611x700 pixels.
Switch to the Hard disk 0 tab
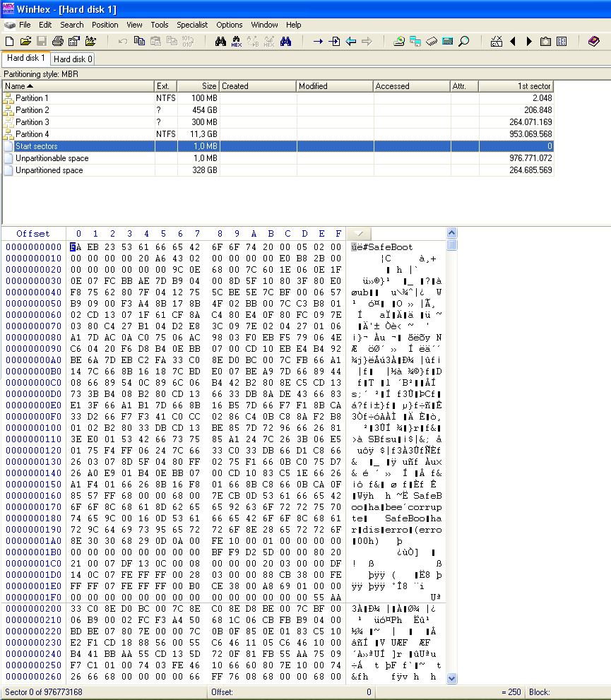pyautogui.click(x=73, y=59)
